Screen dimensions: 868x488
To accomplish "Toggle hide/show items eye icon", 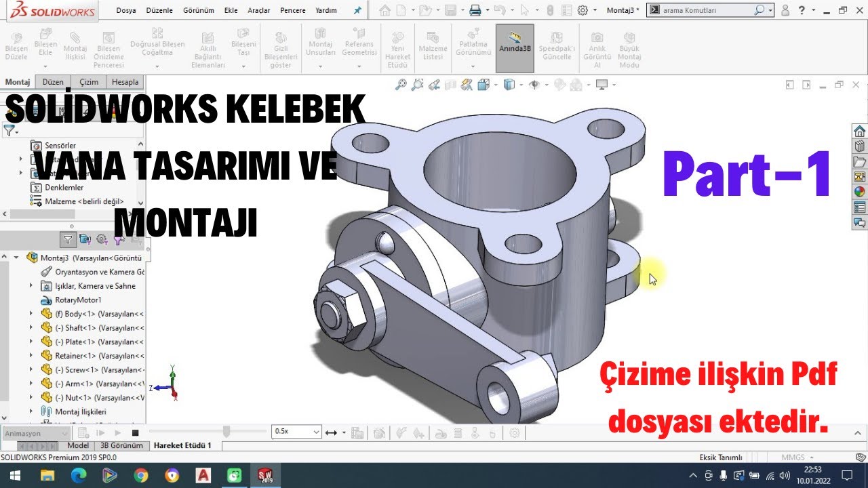I will tap(535, 85).
